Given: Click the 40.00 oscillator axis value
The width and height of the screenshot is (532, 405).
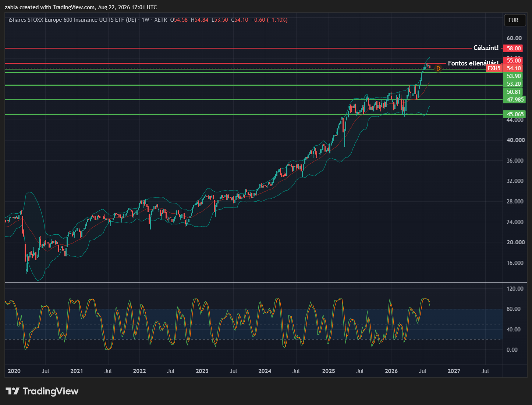Looking at the screenshot, I should click(x=514, y=330).
